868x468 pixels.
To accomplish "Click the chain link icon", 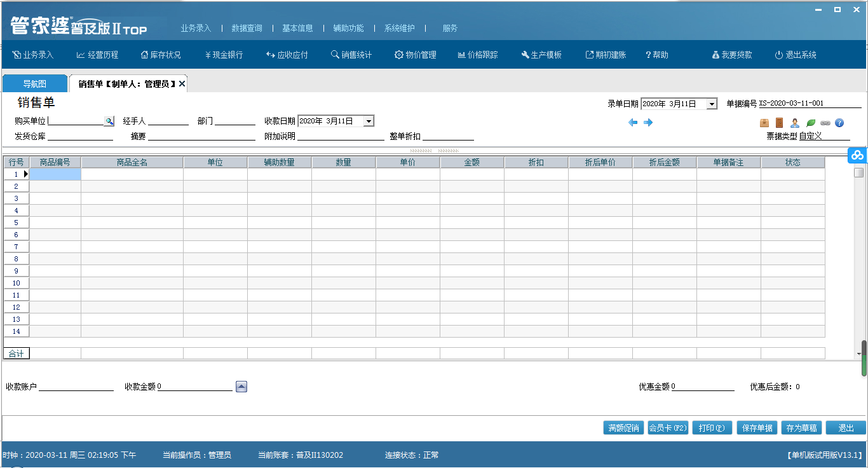I will pyautogui.click(x=825, y=123).
